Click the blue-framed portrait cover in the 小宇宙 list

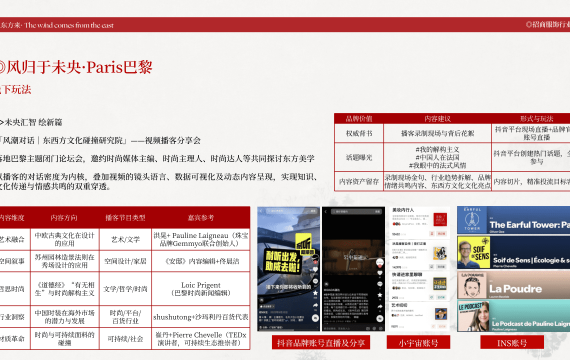pos(441,314)
